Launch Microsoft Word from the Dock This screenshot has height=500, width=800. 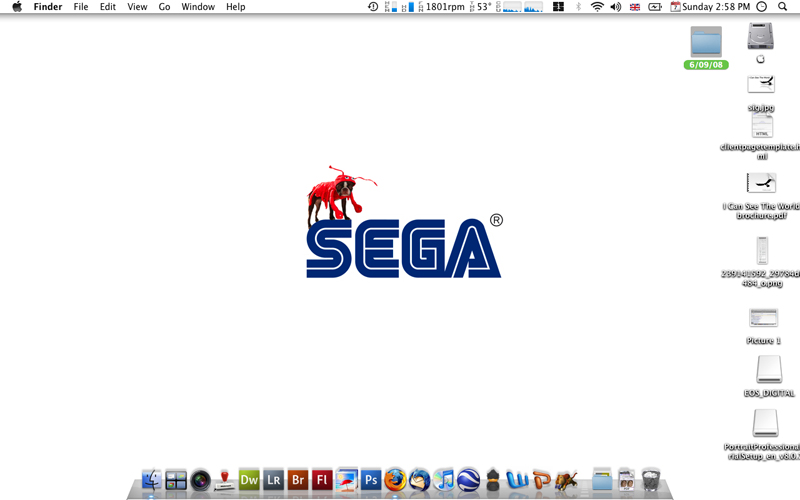(517, 480)
